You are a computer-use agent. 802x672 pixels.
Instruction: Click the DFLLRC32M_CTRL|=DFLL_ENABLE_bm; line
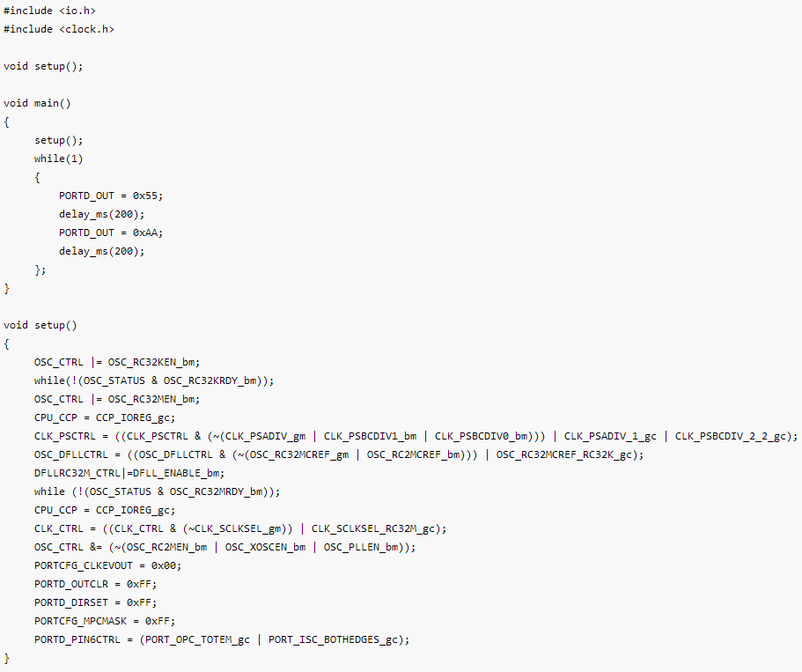point(129,474)
